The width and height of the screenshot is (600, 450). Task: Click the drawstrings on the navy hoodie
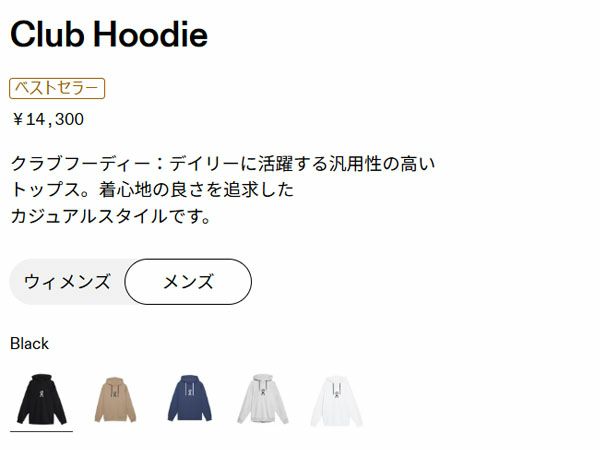coord(190,390)
